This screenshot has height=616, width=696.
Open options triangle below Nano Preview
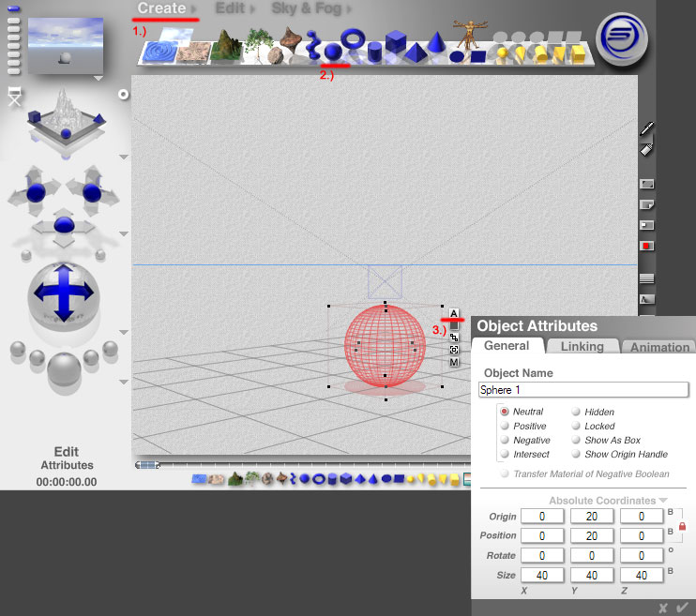point(98,79)
